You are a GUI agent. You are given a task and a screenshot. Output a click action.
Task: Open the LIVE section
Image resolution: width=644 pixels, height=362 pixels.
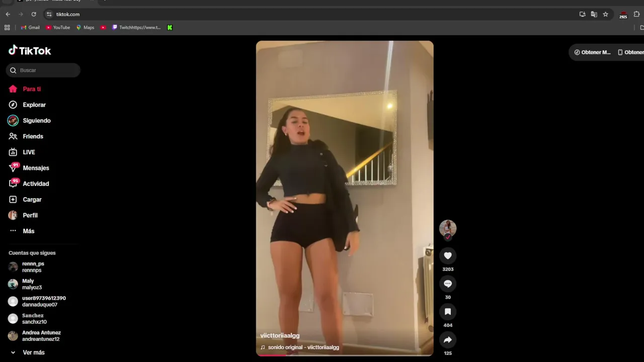29,152
